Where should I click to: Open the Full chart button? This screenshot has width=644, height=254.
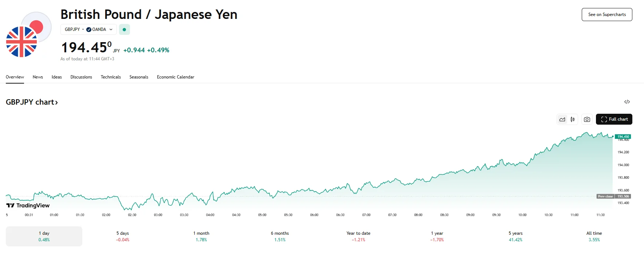tap(614, 119)
